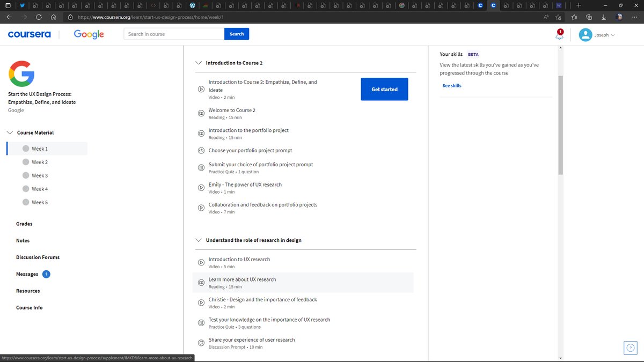Click the reading icon beside Welcome to Course 2

201,113
